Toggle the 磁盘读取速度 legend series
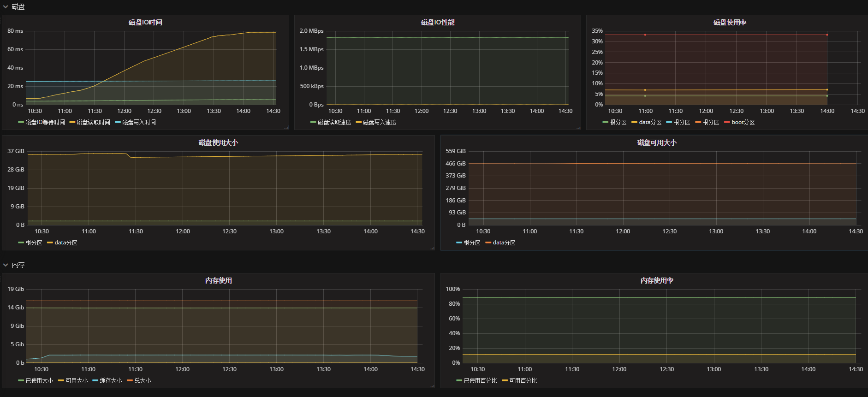 (x=334, y=122)
